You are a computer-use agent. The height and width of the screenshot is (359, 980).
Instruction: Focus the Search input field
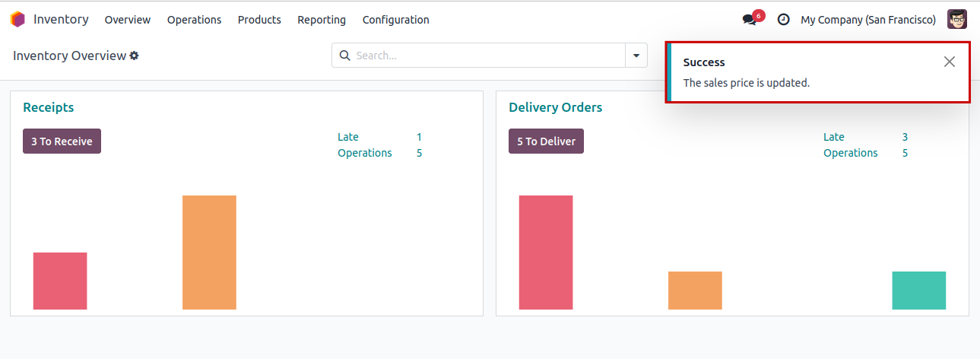pyautogui.click(x=487, y=56)
